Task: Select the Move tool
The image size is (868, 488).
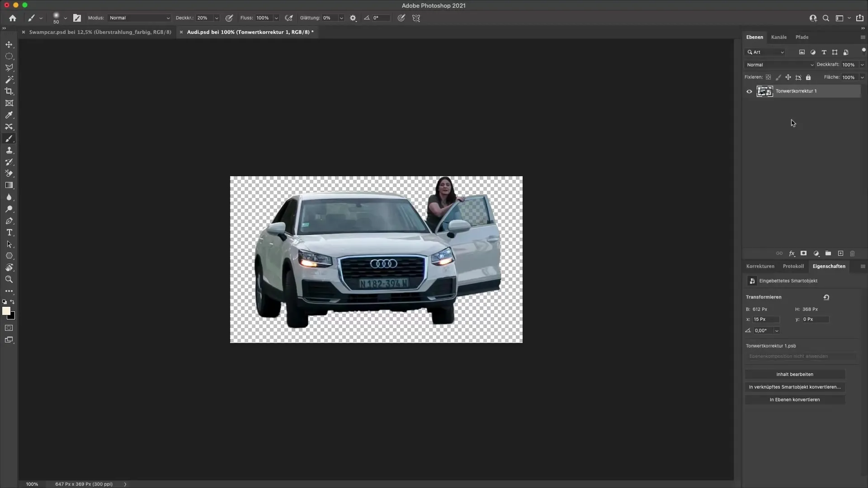Action: coord(9,44)
